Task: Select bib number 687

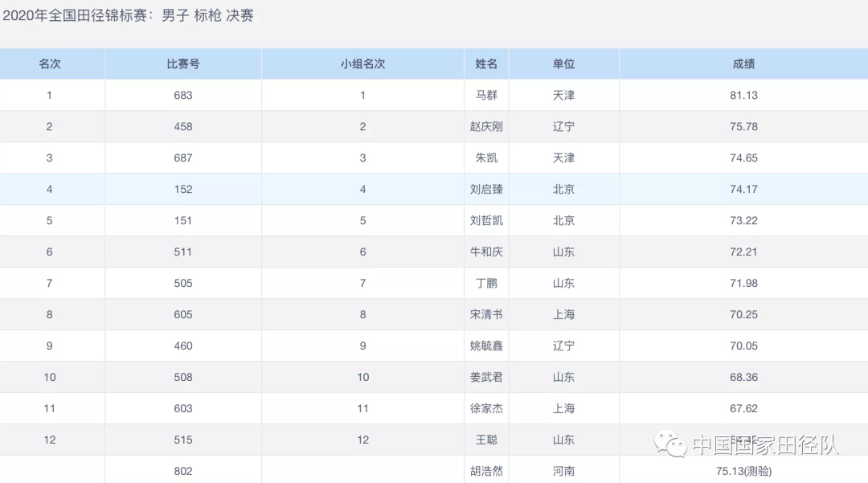Action: [183, 158]
